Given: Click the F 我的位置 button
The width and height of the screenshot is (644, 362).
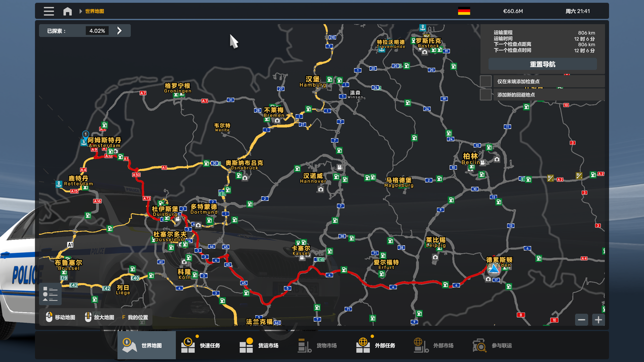Looking at the screenshot, I should click(135, 317).
